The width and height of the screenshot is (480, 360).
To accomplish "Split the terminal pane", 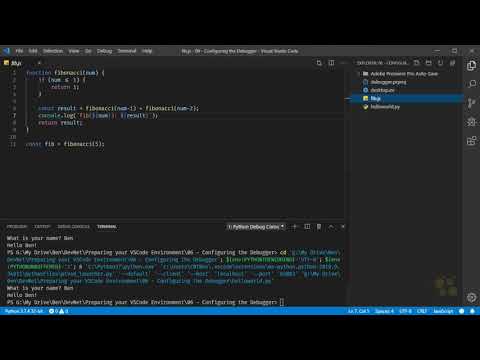I will point(307,227).
